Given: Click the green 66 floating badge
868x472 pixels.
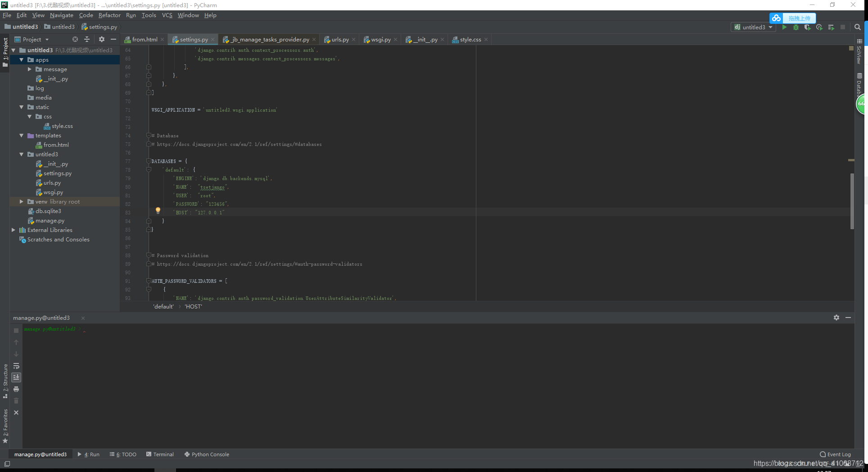Looking at the screenshot, I should pyautogui.click(x=861, y=104).
